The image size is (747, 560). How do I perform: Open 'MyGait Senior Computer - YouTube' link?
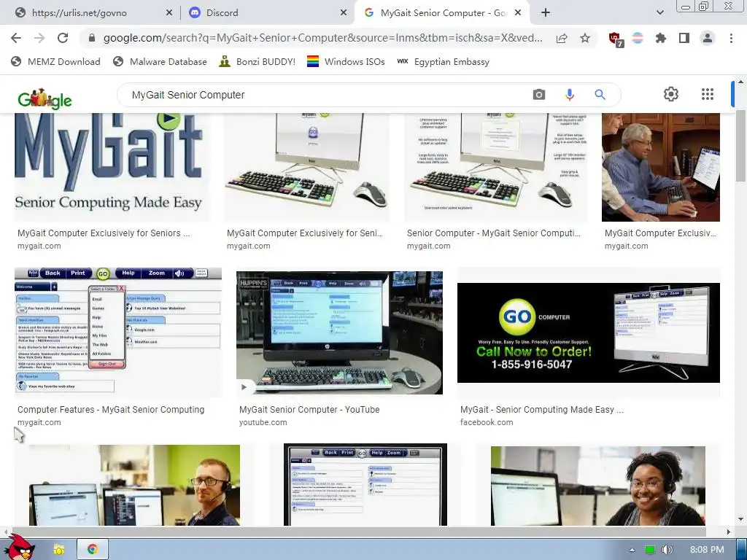309,410
